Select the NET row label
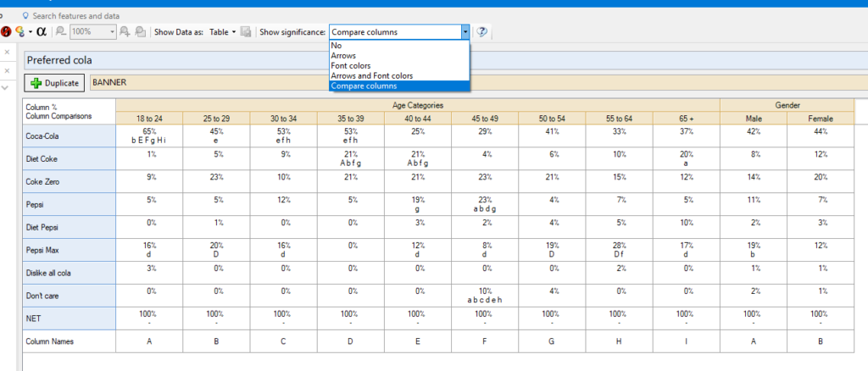 pos(70,318)
